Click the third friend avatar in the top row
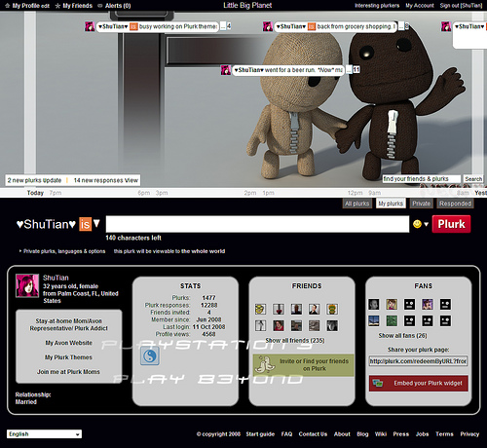Viewport: 487px width, 448px height. 296,309
